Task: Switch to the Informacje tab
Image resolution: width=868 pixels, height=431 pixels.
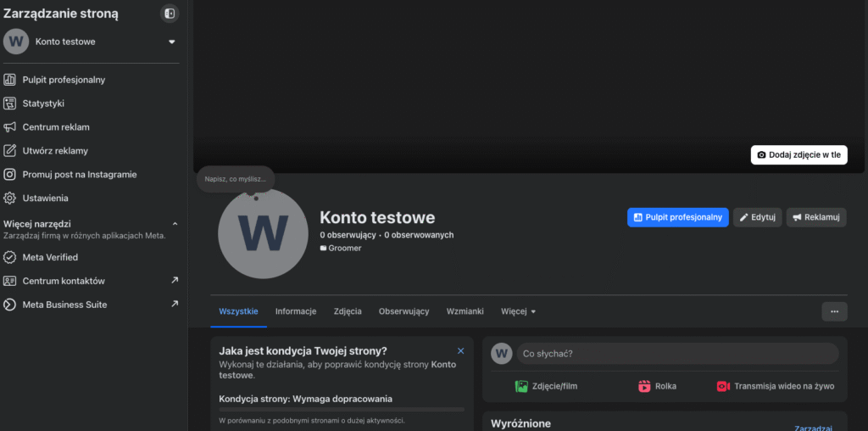Action: 296,311
